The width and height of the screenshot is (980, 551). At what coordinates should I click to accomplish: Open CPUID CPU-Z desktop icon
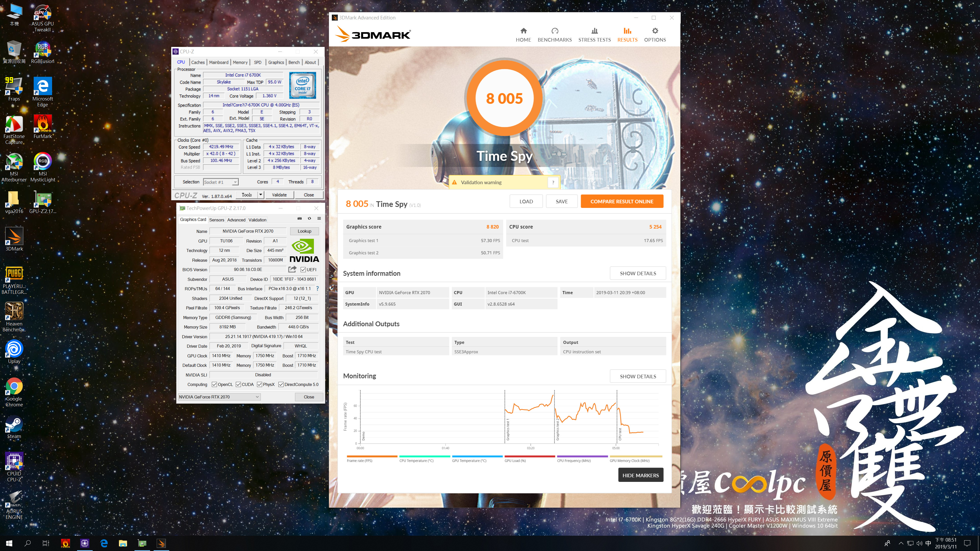[x=14, y=467]
